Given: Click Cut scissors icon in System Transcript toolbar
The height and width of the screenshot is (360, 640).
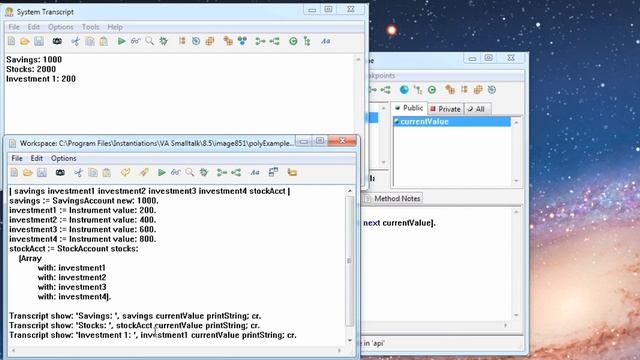Looking at the screenshot, I should coord(76,41).
